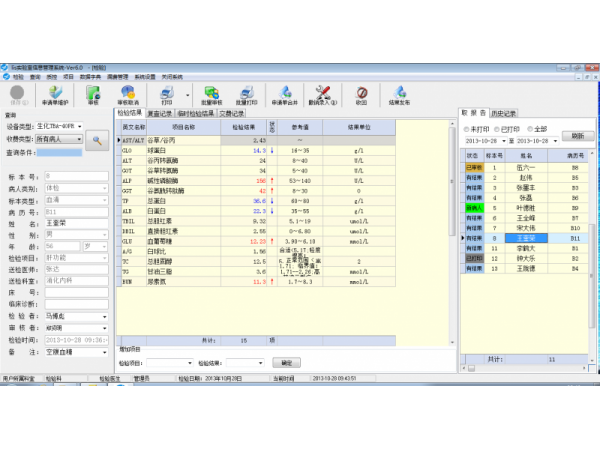The image size is (600, 450).
Task: Click the 批量审核 batch review icon
Action: point(211,94)
